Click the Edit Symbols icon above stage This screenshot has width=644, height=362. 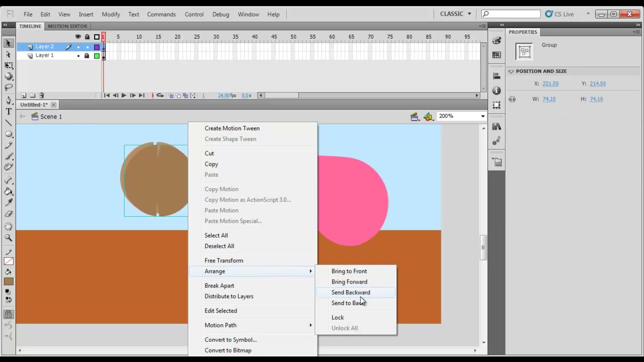(x=428, y=117)
